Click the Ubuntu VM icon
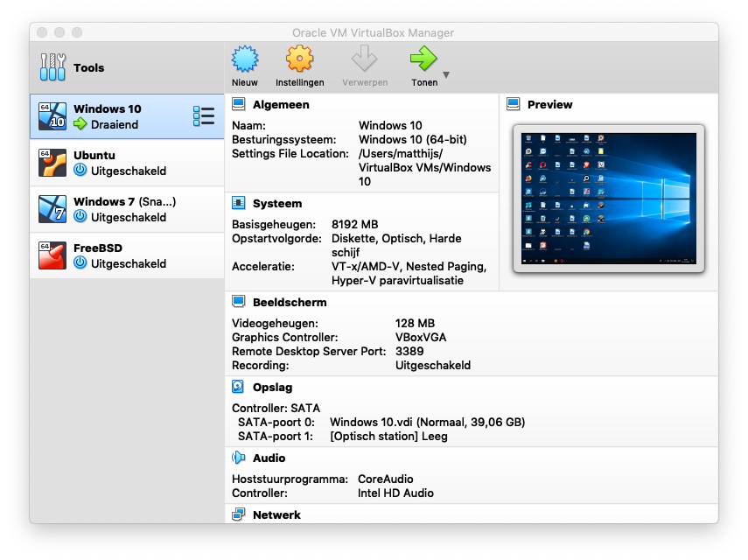 point(52,163)
